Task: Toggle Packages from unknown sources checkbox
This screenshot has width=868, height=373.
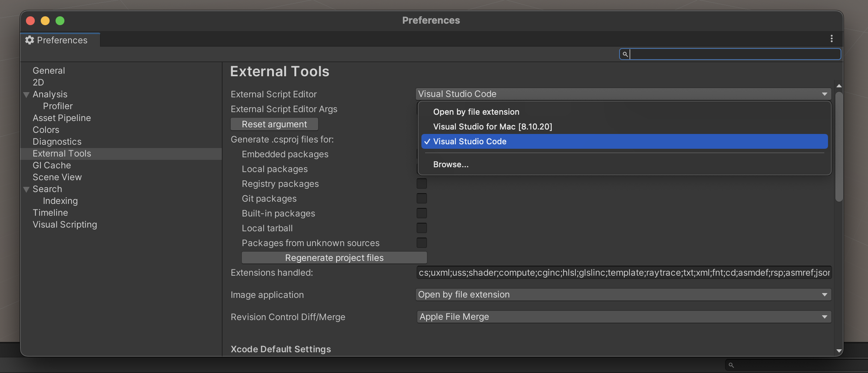Action: pyautogui.click(x=421, y=243)
